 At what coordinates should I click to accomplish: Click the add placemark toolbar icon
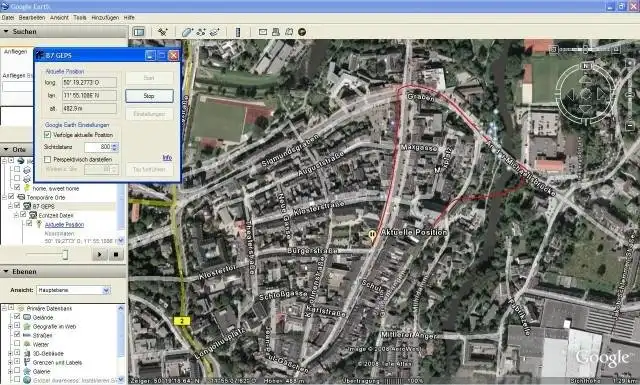click(163, 32)
